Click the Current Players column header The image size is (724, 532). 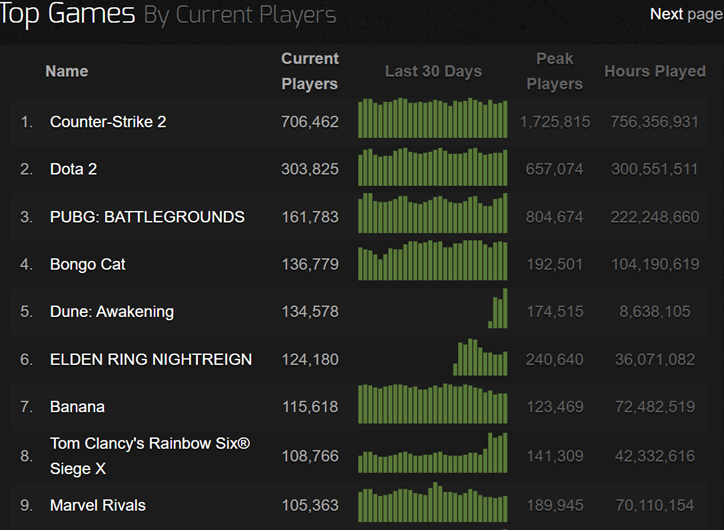(310, 72)
